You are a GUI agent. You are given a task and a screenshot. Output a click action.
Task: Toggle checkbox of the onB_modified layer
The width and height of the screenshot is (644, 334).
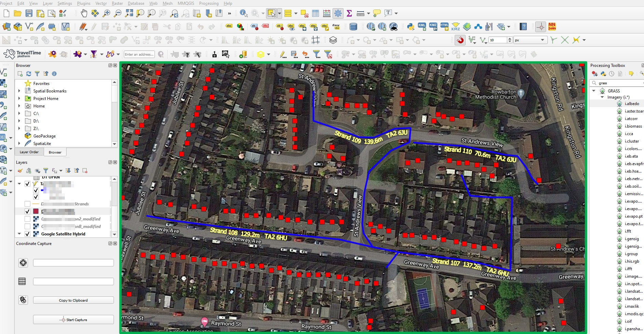(28, 227)
